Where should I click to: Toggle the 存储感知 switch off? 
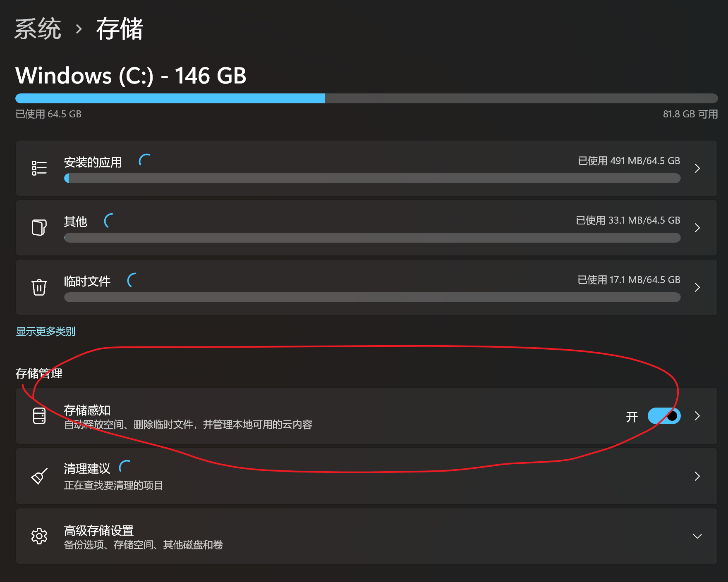(x=664, y=416)
